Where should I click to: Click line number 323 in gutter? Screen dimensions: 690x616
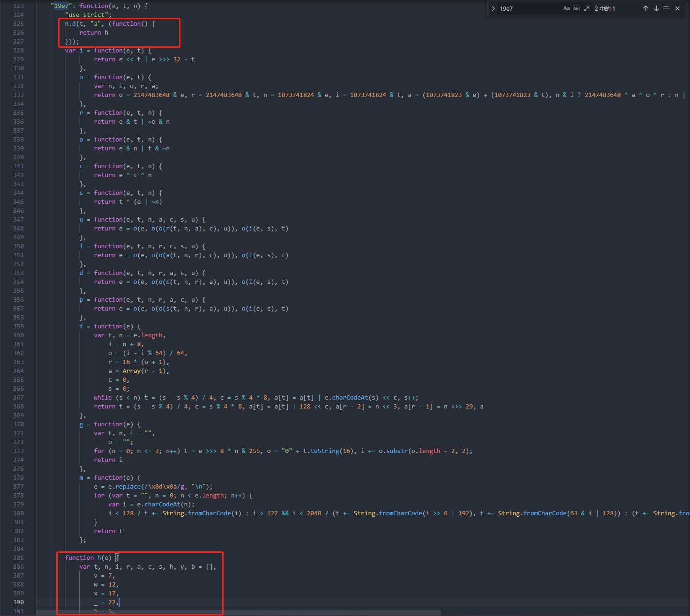[18, 6]
